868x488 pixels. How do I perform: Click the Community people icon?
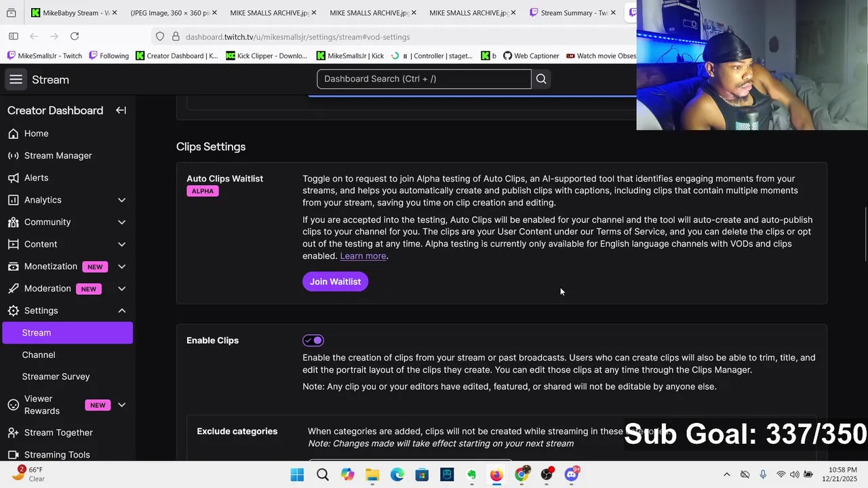tap(13, 222)
